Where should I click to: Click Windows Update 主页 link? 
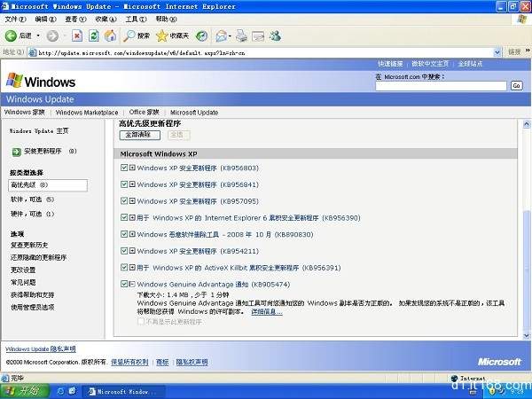pos(39,131)
